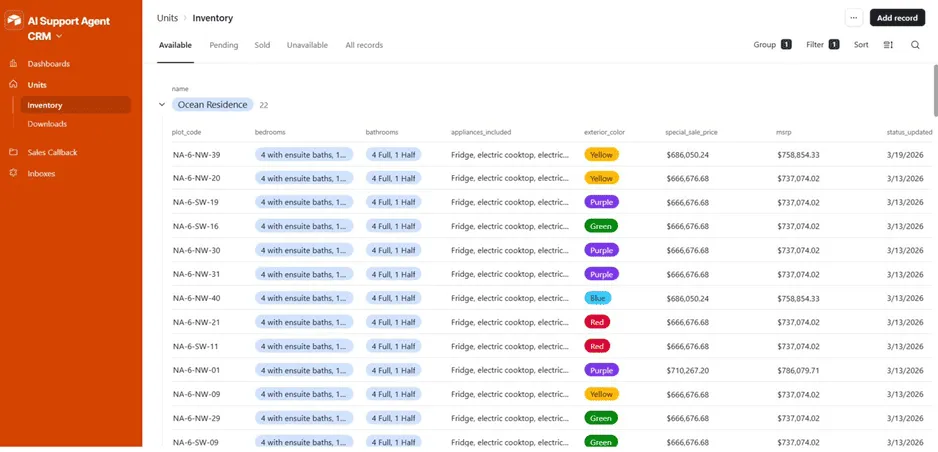Click the $710,267.20 special sale price
The image size is (938, 452).
(687, 371)
